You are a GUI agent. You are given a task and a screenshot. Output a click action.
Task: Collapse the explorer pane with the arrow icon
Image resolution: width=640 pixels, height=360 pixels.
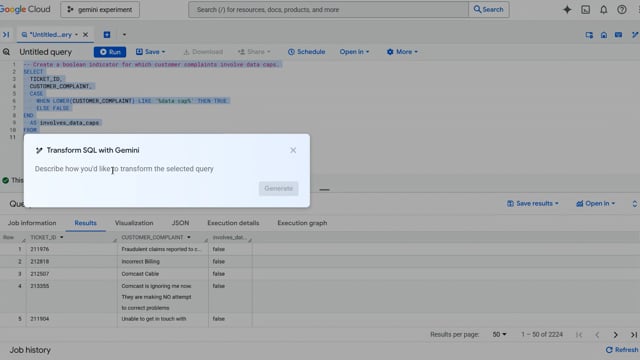[x=6, y=35]
